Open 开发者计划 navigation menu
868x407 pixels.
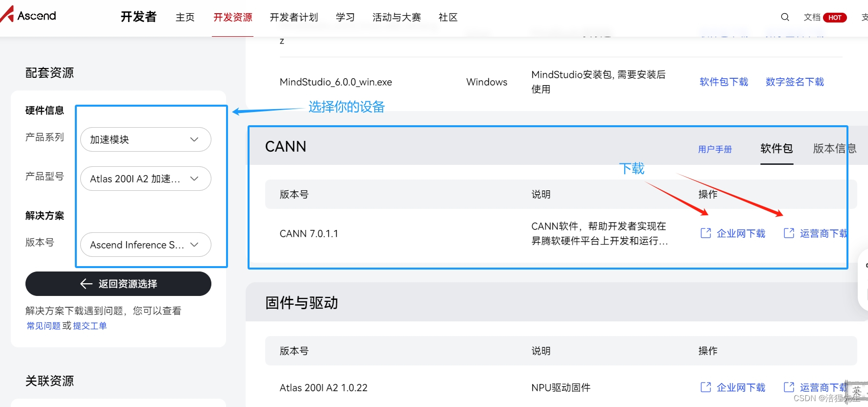tap(294, 18)
